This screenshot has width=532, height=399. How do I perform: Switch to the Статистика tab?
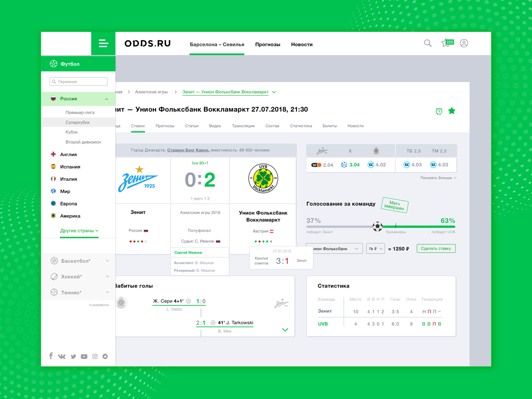(x=301, y=126)
